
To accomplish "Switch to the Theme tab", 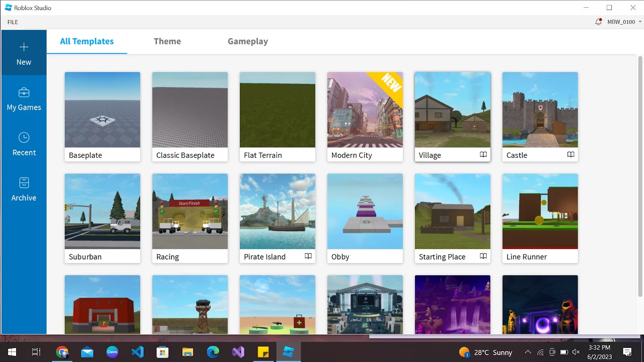I will coord(167,41).
